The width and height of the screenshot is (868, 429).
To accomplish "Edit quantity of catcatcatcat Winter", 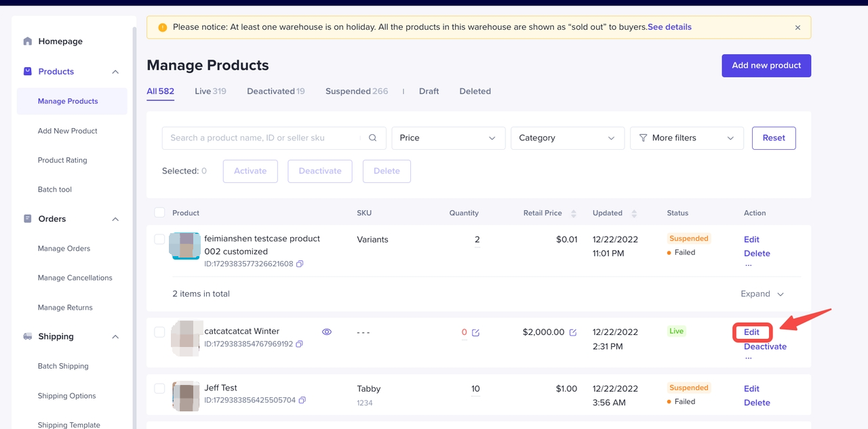I will (x=475, y=333).
